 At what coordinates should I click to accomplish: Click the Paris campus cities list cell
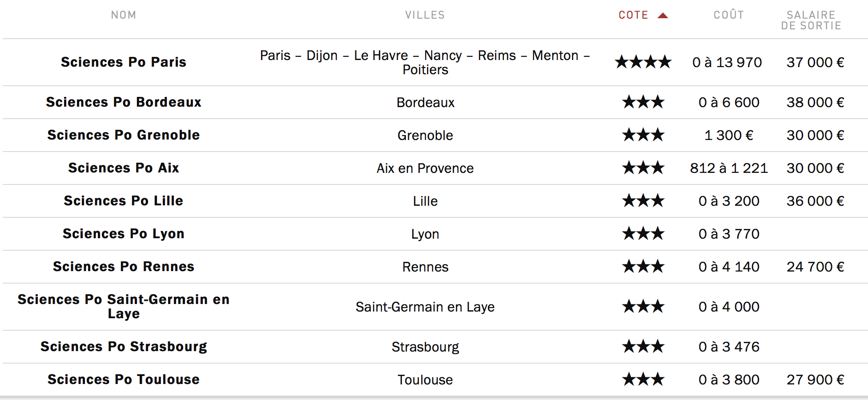point(425,62)
